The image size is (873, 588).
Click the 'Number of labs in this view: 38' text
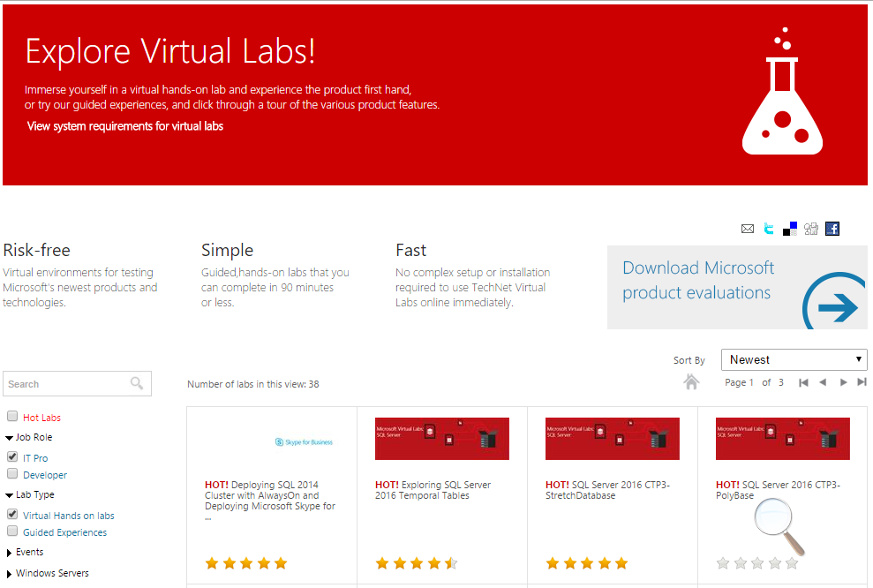coord(253,384)
